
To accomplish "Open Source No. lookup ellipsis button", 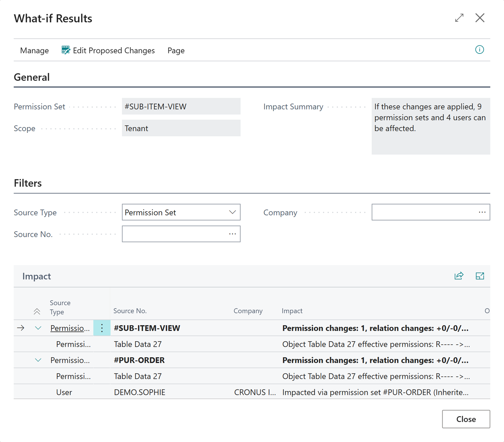I will (x=232, y=234).
